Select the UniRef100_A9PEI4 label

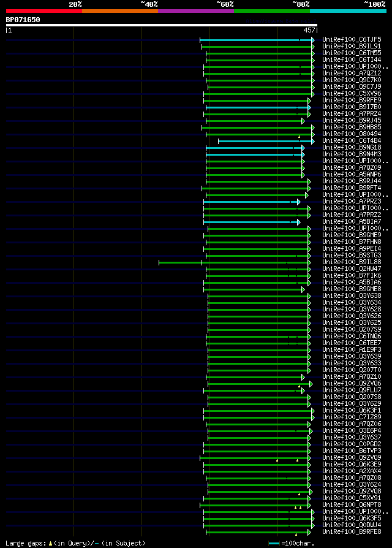tap(352, 249)
